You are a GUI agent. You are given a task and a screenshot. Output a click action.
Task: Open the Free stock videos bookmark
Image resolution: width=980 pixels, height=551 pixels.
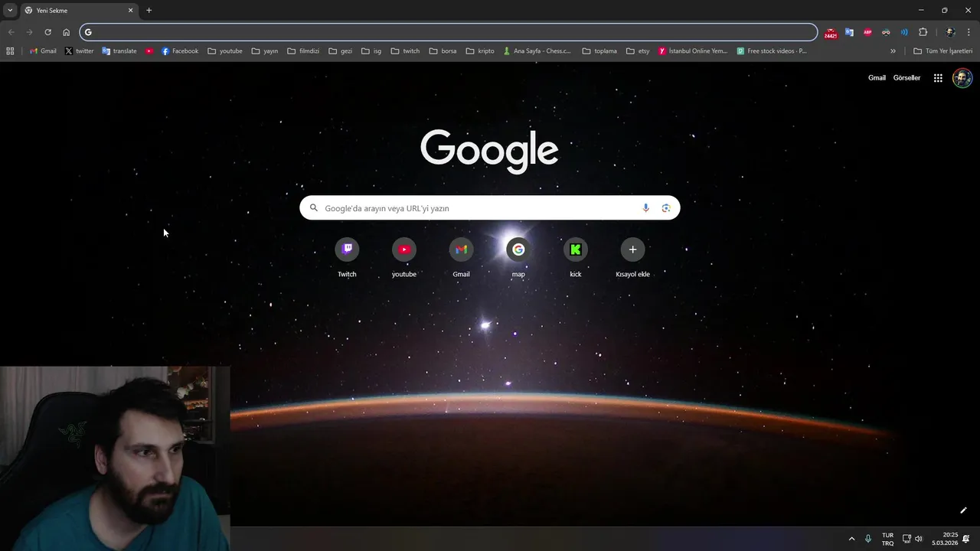click(x=772, y=51)
